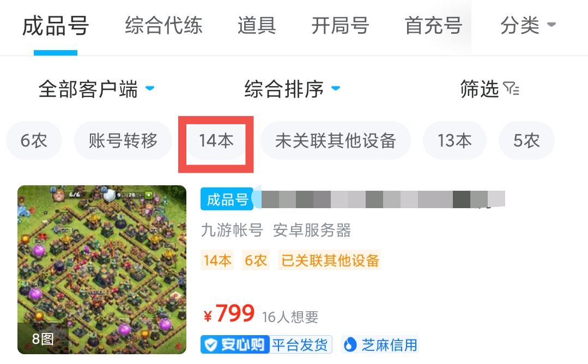
Task: Click the orange 14本 listing tag
Action: pyautogui.click(x=217, y=260)
